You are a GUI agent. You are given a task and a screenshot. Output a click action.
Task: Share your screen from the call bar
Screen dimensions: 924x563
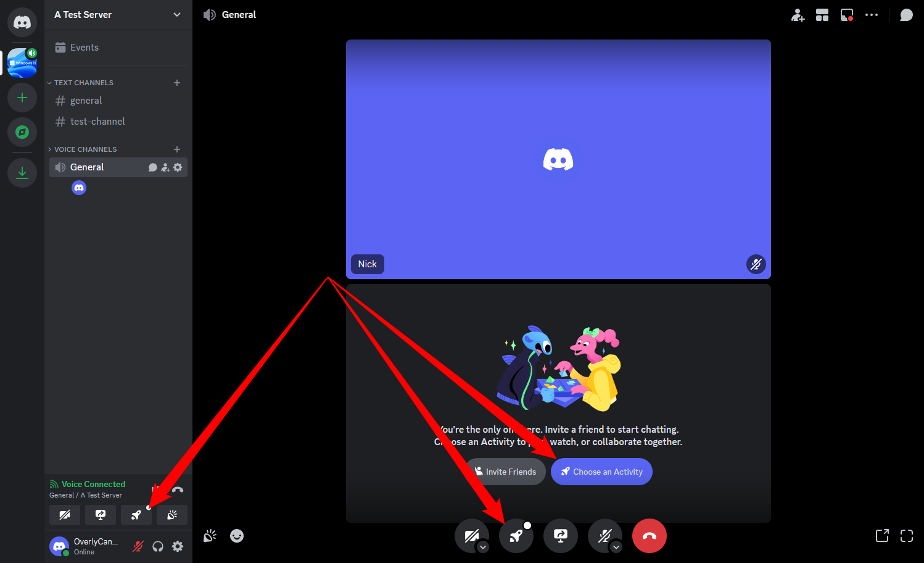click(561, 536)
